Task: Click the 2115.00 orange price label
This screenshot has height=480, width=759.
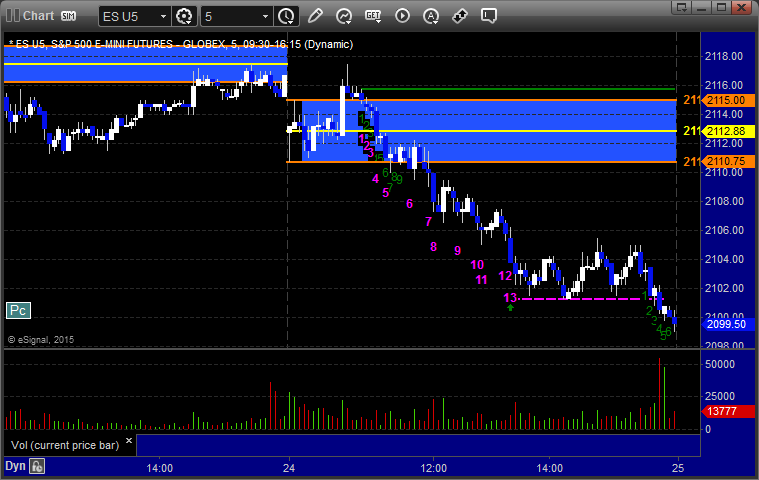Action: coord(730,100)
